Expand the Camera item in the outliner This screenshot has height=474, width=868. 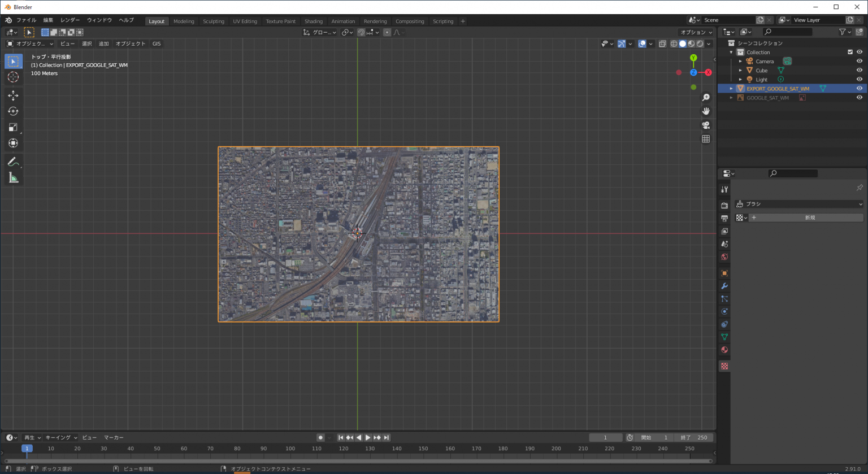pos(740,61)
